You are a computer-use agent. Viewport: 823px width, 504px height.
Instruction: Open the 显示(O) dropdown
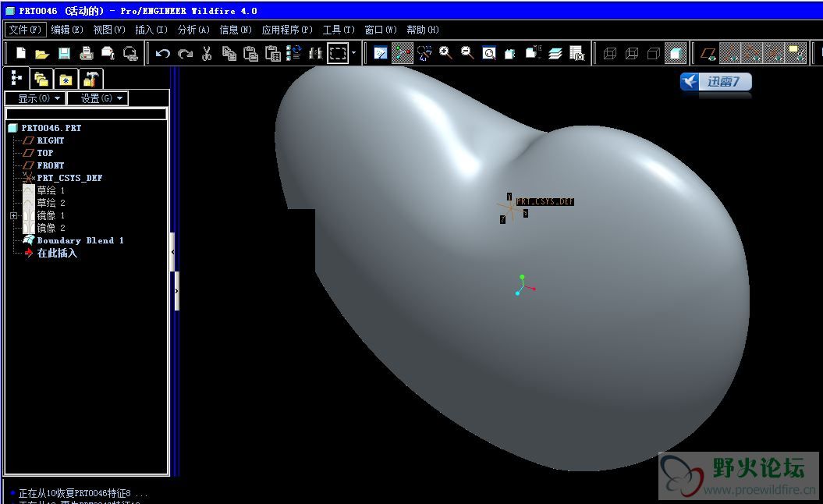tap(35, 98)
